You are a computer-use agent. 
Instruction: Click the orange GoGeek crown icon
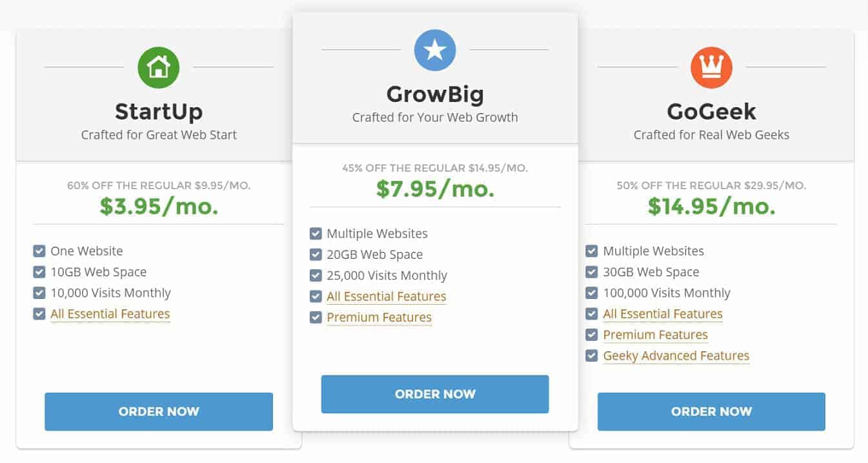click(711, 67)
